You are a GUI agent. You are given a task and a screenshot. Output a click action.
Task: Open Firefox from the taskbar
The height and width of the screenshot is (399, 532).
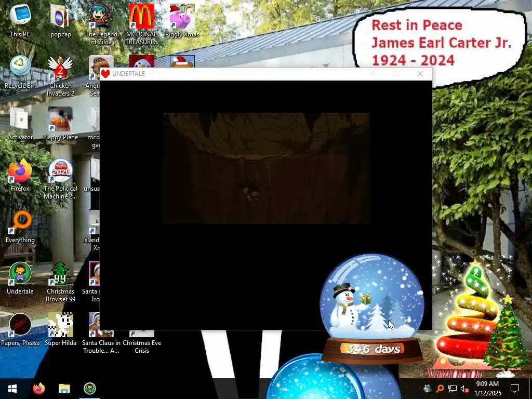(x=38, y=389)
